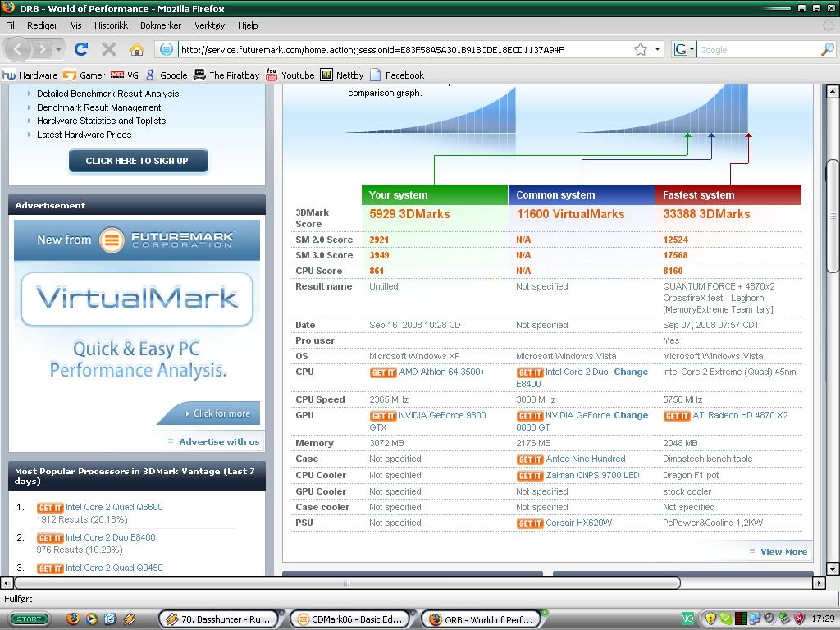
Task: Bookmark this page with the star icon
Action: click(640, 50)
